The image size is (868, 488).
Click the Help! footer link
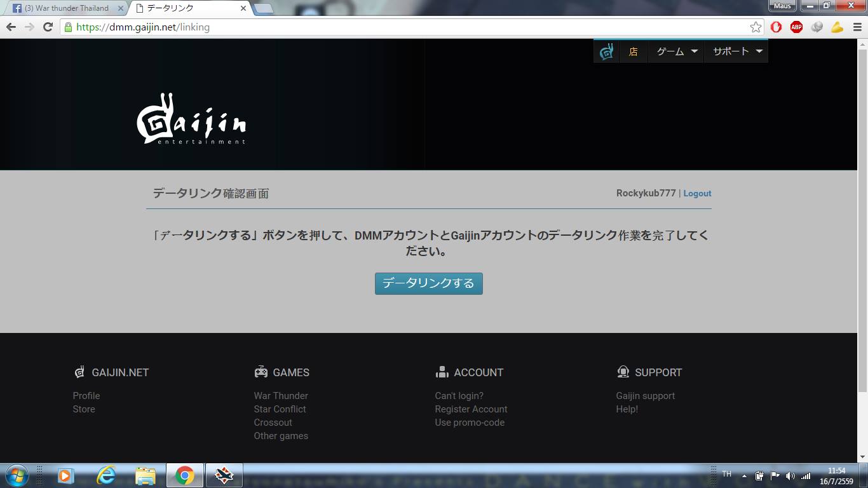point(627,409)
